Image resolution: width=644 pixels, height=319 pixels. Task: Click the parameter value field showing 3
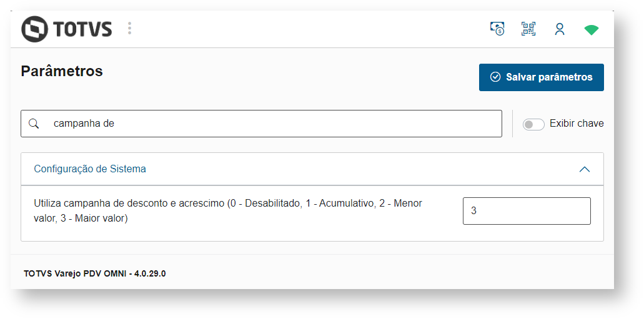pyautogui.click(x=526, y=211)
